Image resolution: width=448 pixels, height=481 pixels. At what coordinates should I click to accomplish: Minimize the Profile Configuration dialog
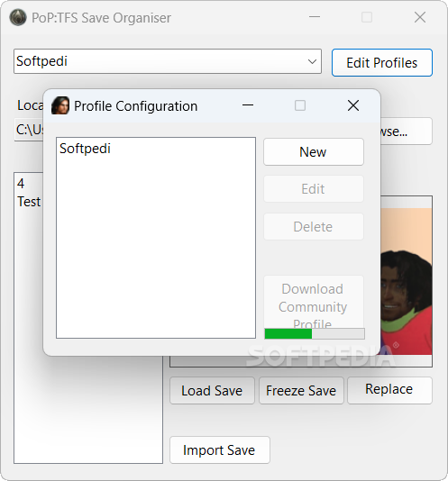tap(248, 105)
